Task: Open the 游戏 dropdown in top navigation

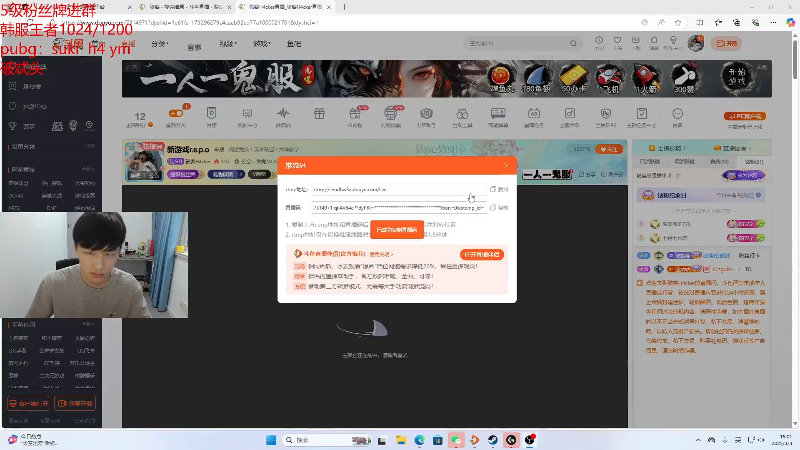Action: tap(261, 44)
